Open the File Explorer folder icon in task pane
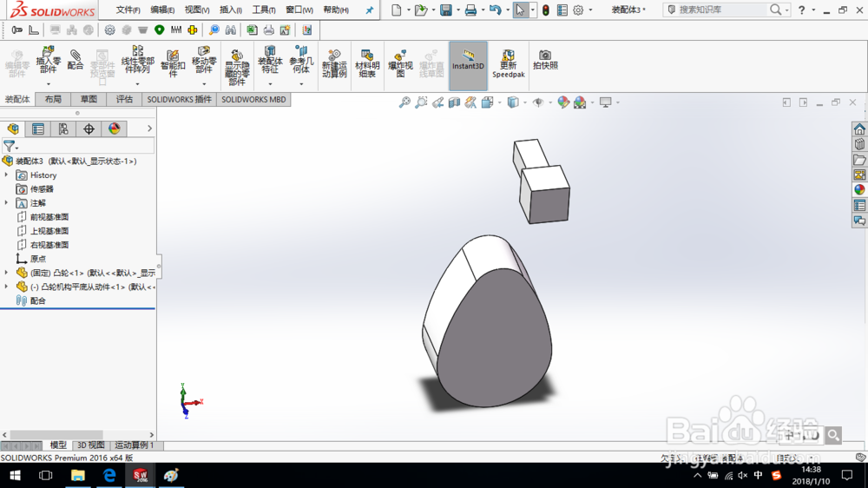This screenshot has width=868, height=488. click(x=859, y=160)
